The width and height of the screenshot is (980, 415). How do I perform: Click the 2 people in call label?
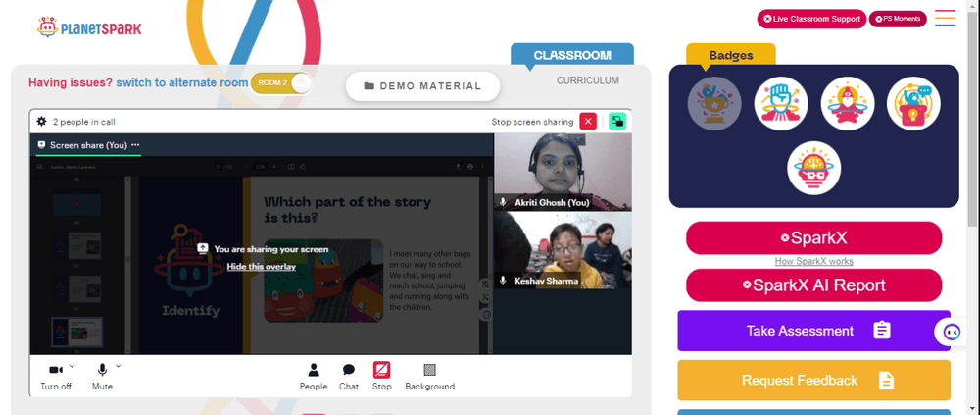tap(83, 122)
